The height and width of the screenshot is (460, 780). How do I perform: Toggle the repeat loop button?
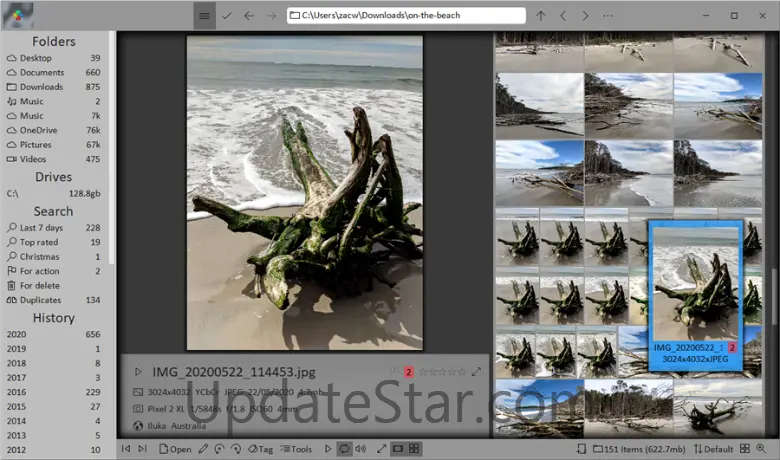pyautogui.click(x=344, y=449)
